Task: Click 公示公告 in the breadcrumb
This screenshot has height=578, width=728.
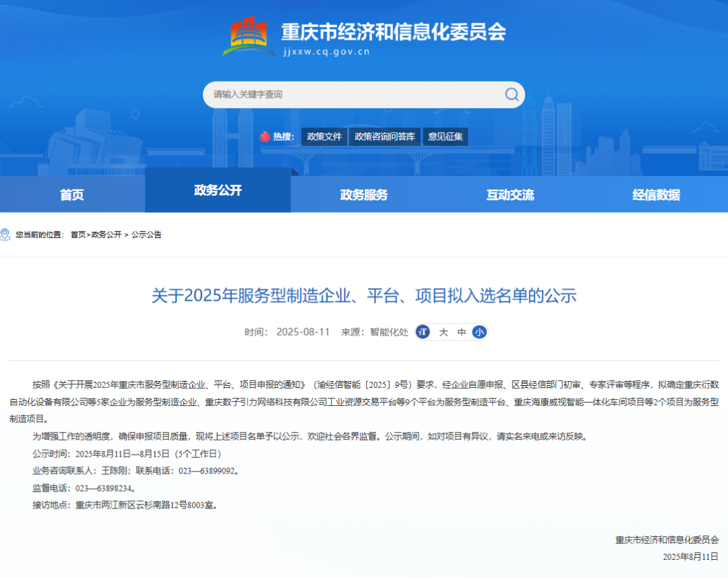Action: pos(146,235)
